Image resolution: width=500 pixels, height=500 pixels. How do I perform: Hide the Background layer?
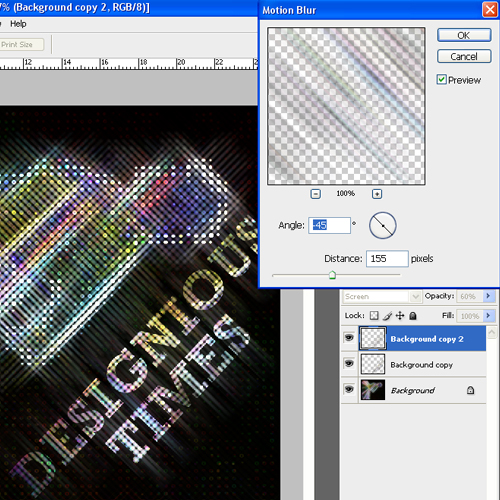click(x=349, y=389)
